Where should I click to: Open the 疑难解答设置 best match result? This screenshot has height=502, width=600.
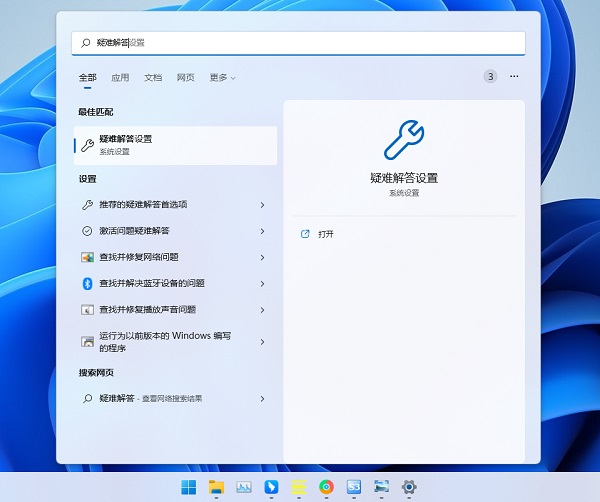(175, 145)
